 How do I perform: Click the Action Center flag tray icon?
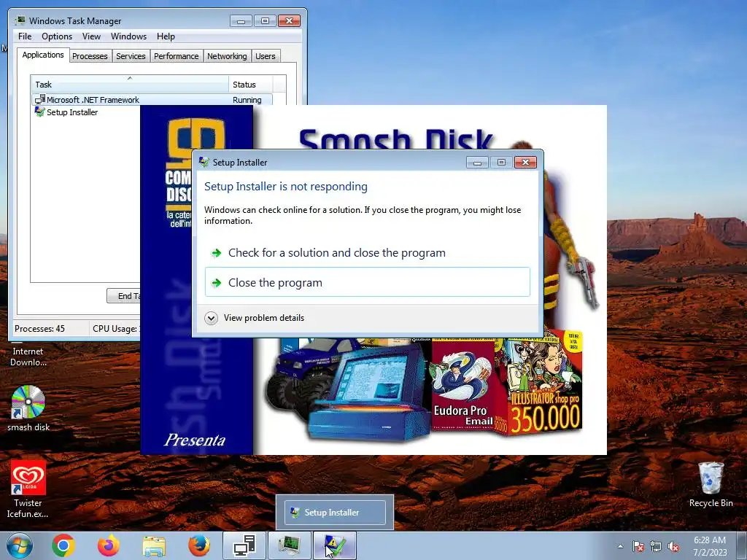(638, 546)
